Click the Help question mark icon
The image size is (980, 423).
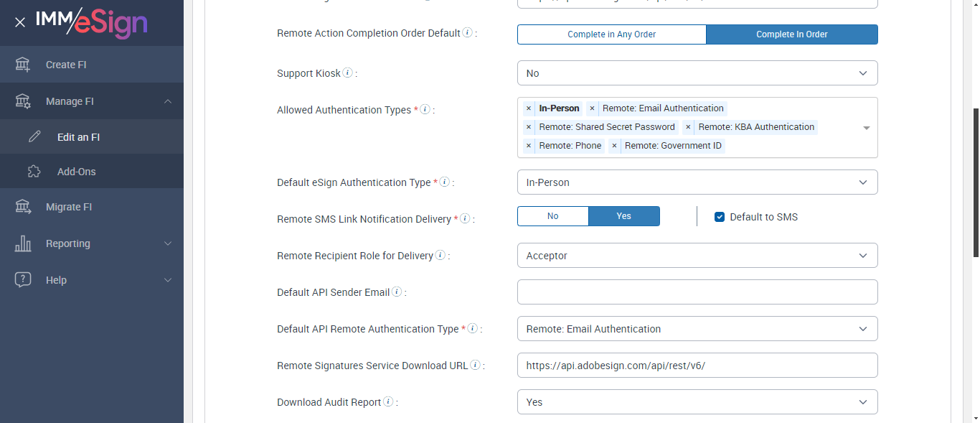[x=23, y=280]
